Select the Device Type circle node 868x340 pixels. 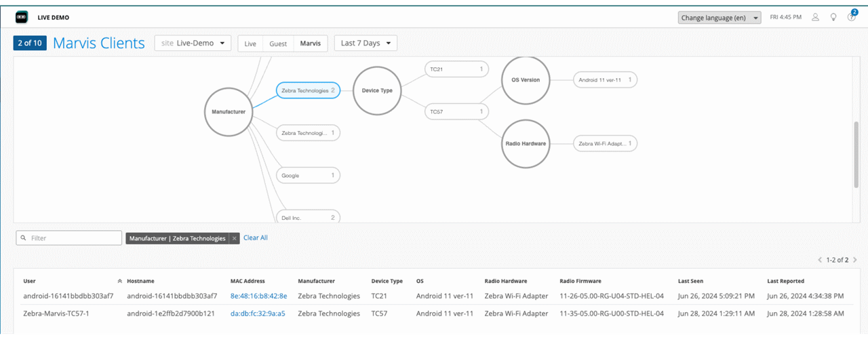tap(378, 90)
